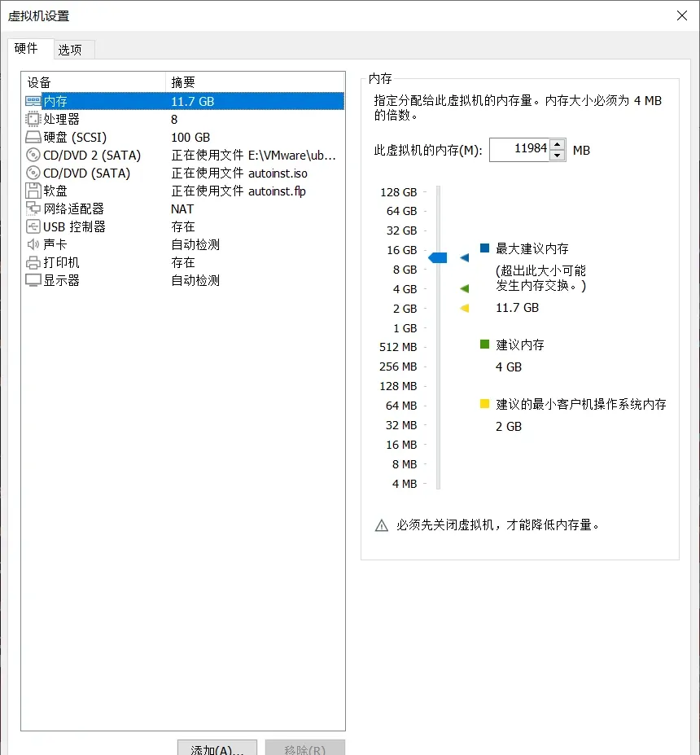Click the 摘要 column header
This screenshot has height=755, width=700.
(x=256, y=82)
